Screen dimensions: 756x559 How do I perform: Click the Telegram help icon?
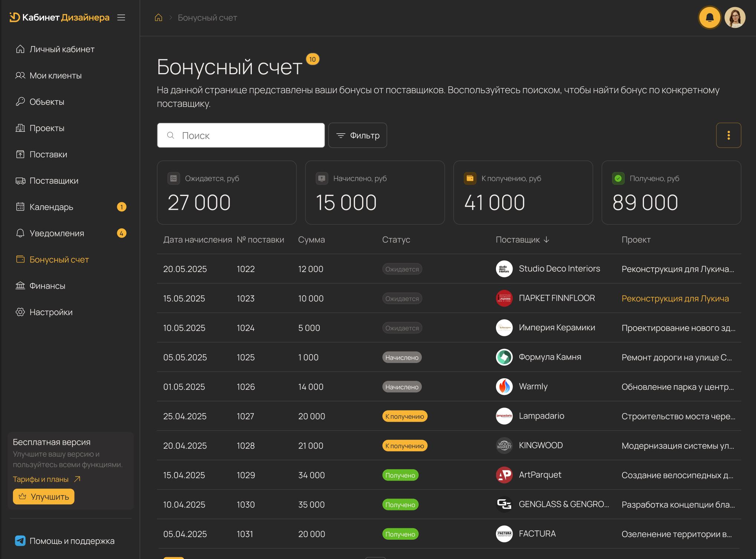(20, 541)
